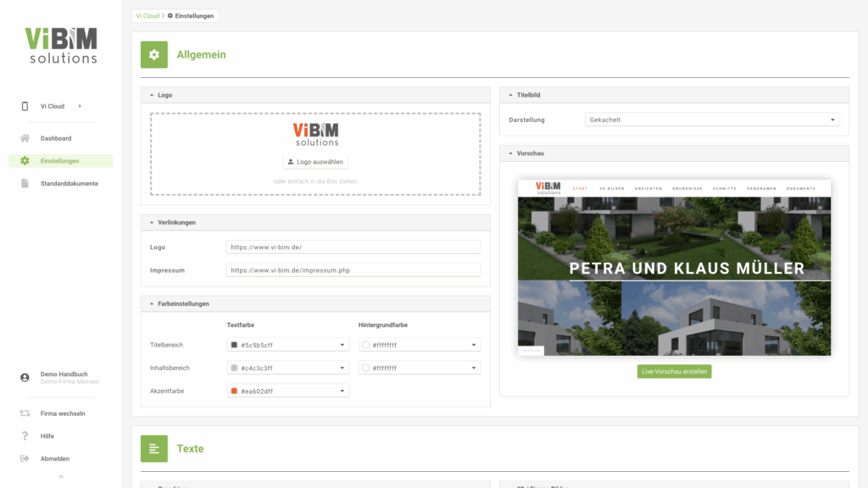
Task: Open the Standarddokumente menu item
Action: 69,183
